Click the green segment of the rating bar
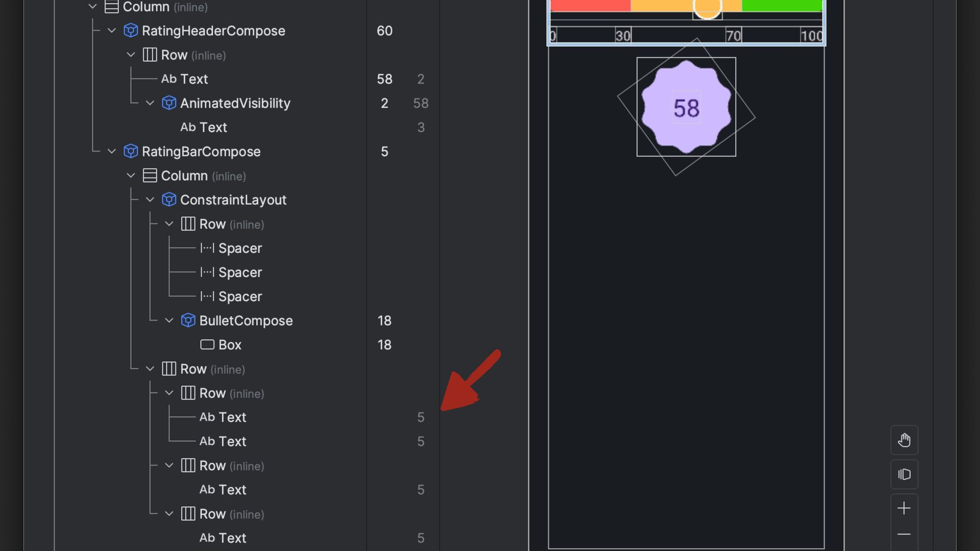 tap(781, 5)
